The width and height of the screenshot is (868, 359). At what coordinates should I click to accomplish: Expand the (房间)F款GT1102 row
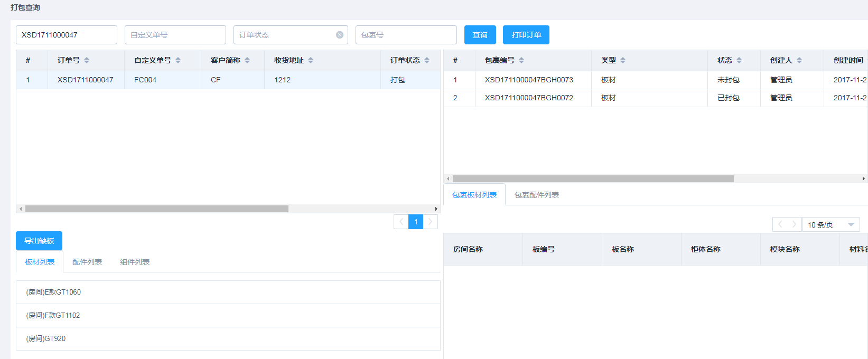pyautogui.click(x=228, y=315)
